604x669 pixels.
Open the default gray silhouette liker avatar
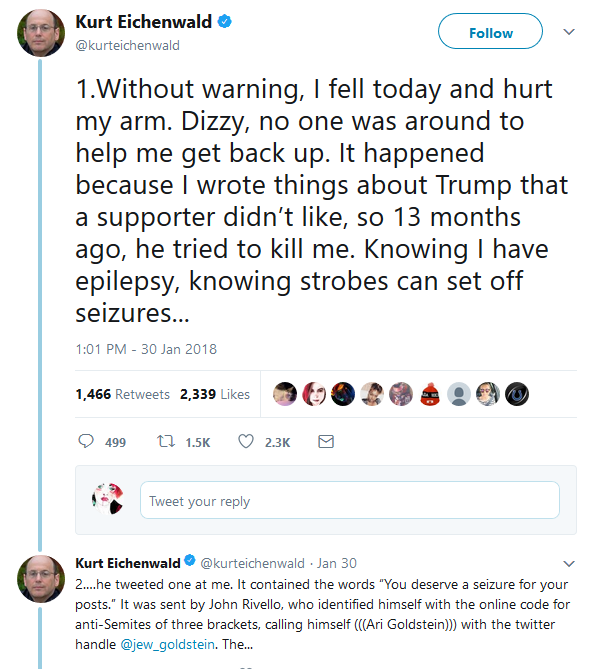pyautogui.click(x=459, y=394)
